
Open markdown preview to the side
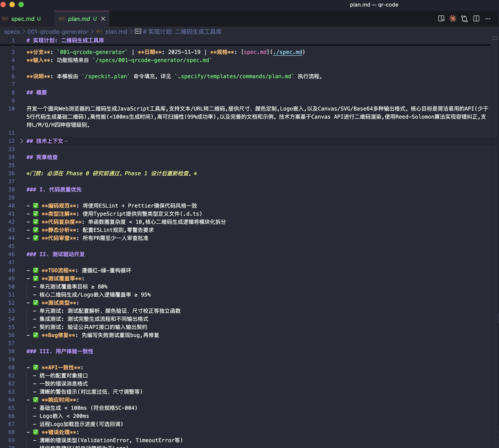click(441, 19)
